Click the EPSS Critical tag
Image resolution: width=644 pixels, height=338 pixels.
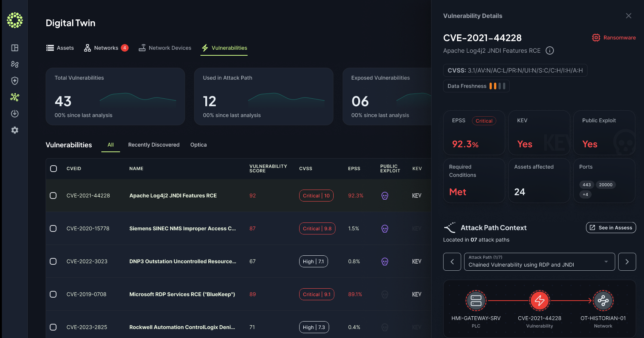click(484, 121)
